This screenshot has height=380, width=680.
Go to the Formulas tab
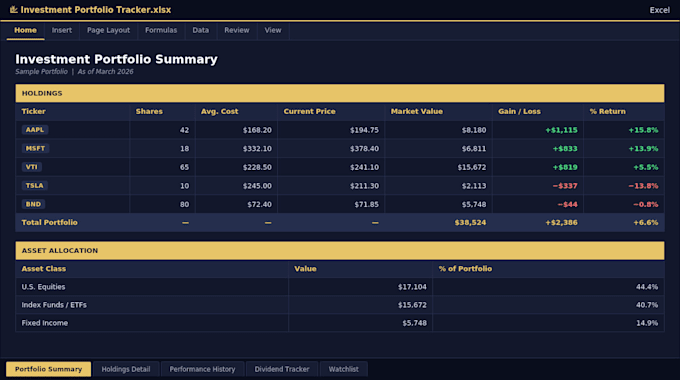point(161,30)
